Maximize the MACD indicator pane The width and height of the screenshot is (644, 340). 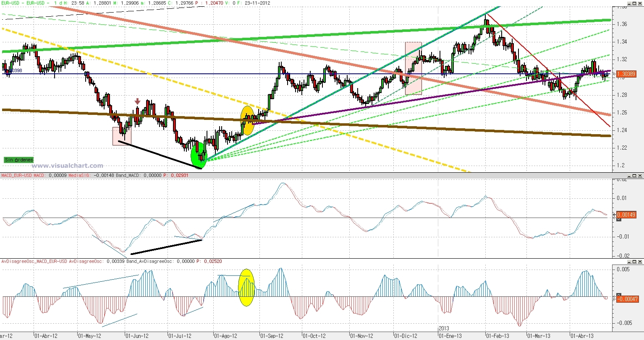[634, 176]
